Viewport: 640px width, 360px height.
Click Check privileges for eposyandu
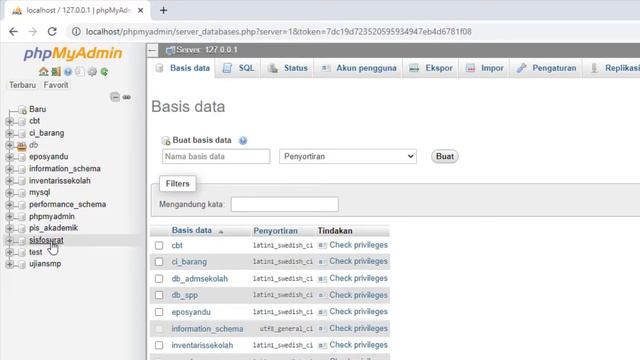click(x=358, y=312)
